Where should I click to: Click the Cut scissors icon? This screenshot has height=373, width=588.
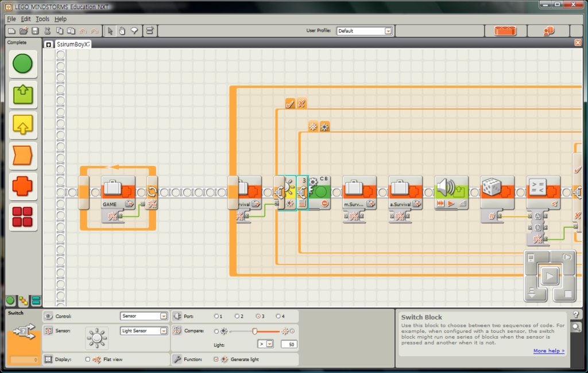[47, 31]
